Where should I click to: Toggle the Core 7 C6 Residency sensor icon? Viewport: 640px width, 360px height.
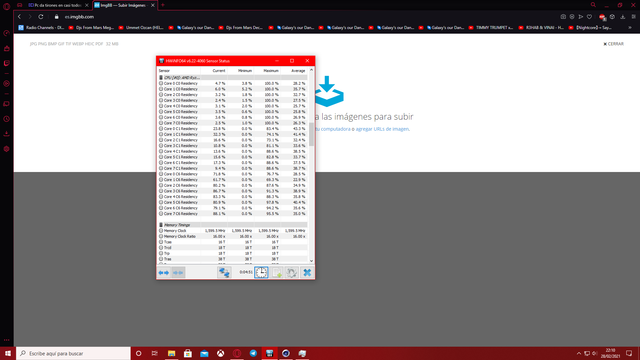pos(161,214)
